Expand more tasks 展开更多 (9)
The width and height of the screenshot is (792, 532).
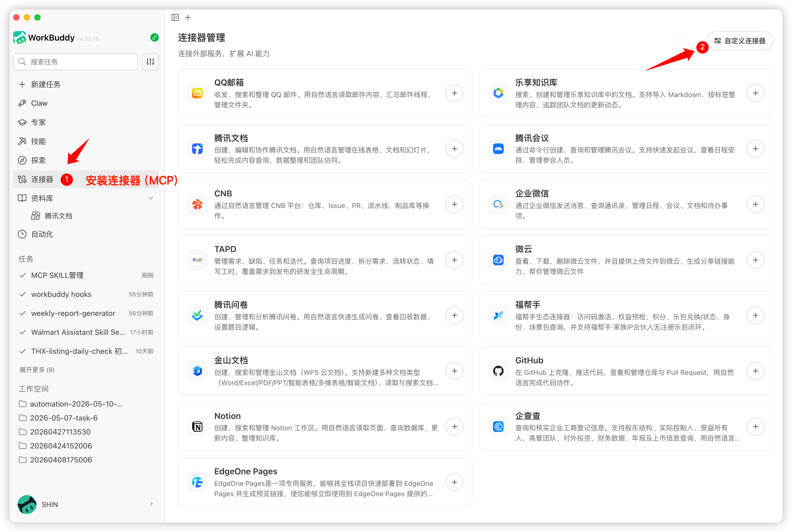pos(37,370)
